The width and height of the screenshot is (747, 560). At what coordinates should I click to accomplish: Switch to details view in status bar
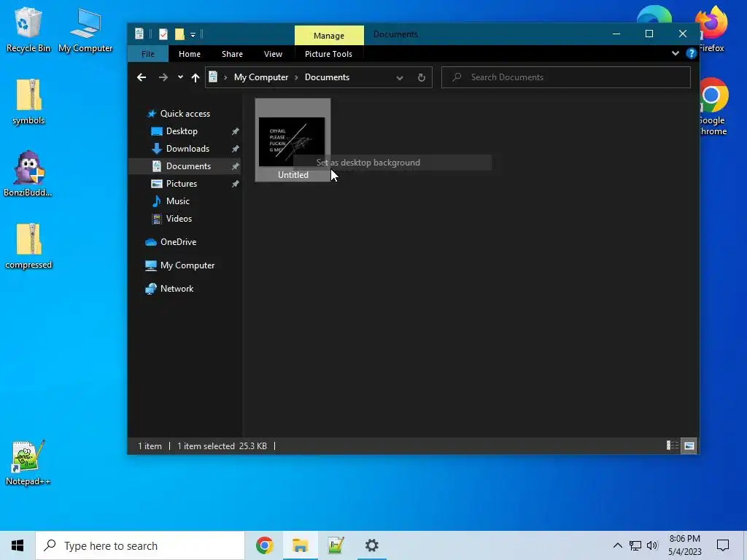[x=672, y=446]
